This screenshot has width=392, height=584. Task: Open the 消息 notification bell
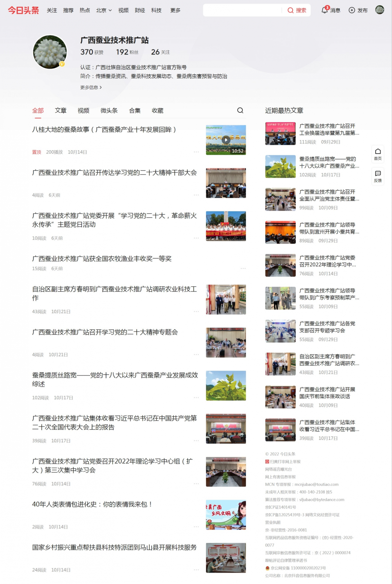(x=324, y=10)
